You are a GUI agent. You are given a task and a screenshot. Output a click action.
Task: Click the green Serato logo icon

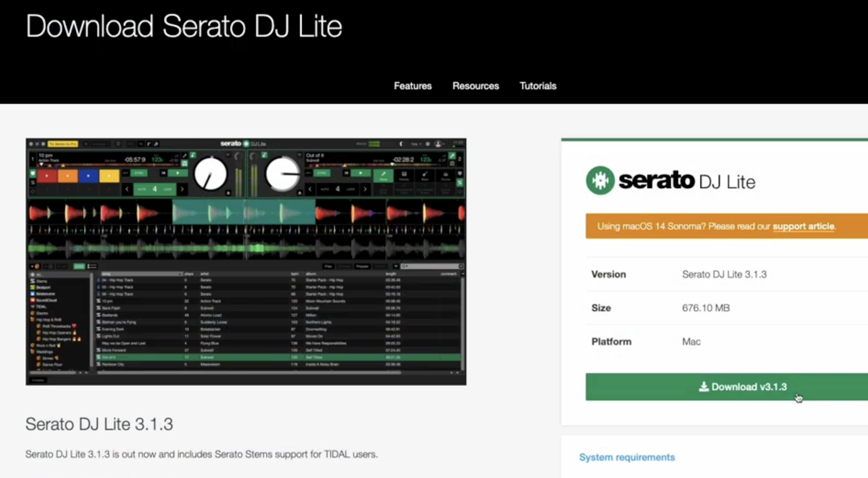coord(600,180)
